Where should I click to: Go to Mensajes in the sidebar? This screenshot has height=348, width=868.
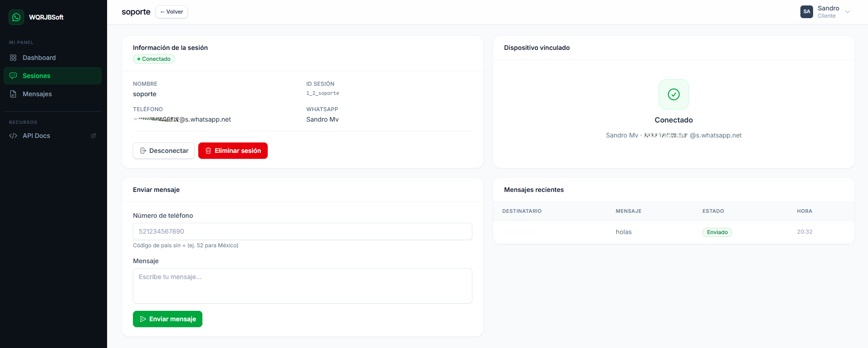pyautogui.click(x=37, y=94)
